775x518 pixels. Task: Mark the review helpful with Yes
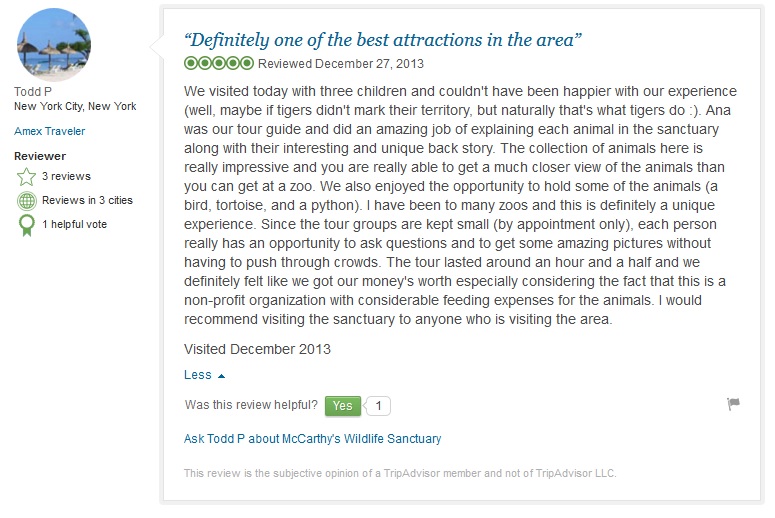342,406
